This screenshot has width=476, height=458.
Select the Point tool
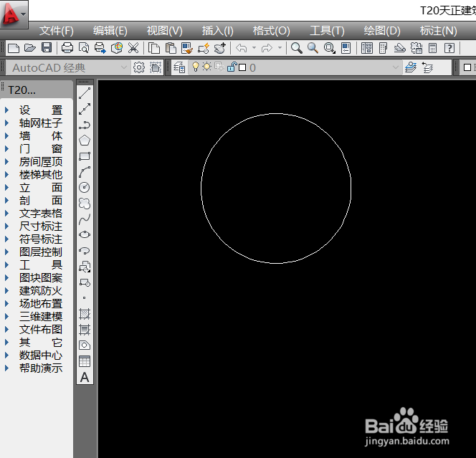(85, 297)
